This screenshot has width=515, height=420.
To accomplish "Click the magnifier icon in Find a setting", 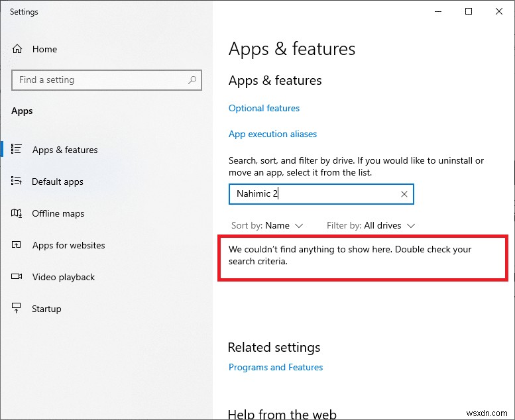I will [192, 80].
